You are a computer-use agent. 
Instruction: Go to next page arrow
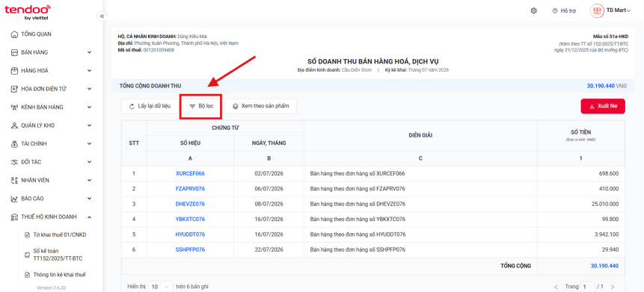click(613, 287)
